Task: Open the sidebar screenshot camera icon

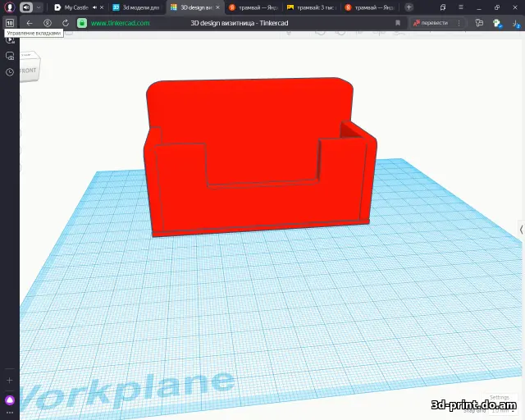Action: (x=10, y=56)
